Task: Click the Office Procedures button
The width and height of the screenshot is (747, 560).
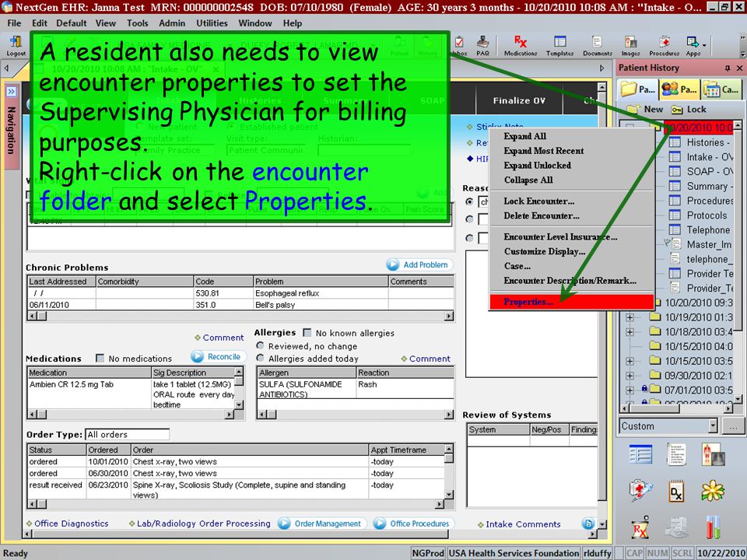Action: [x=413, y=523]
